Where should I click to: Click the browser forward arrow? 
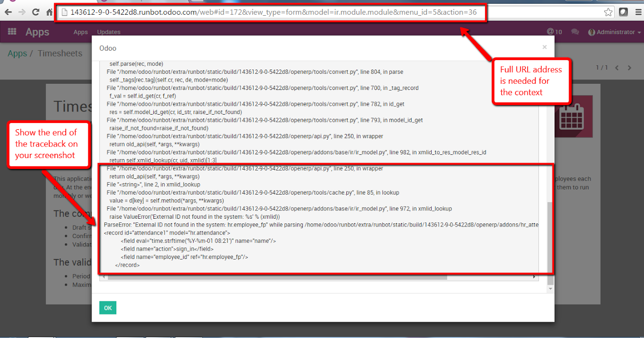point(22,12)
